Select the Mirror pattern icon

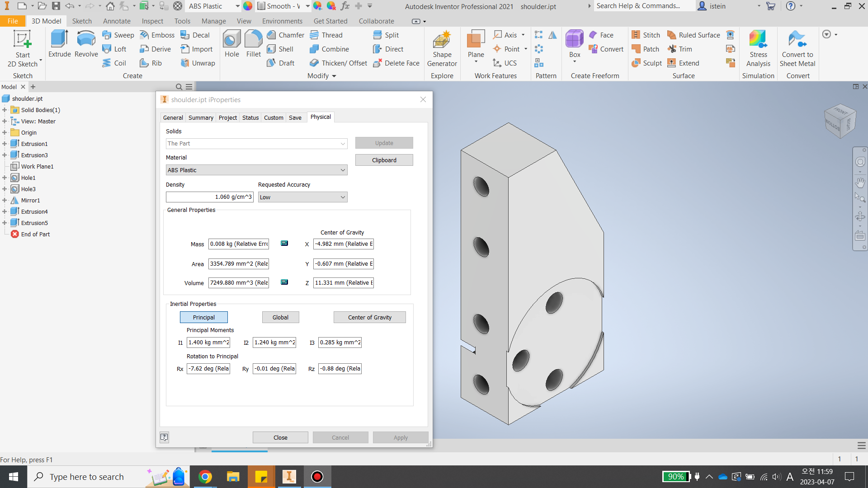pyautogui.click(x=552, y=35)
